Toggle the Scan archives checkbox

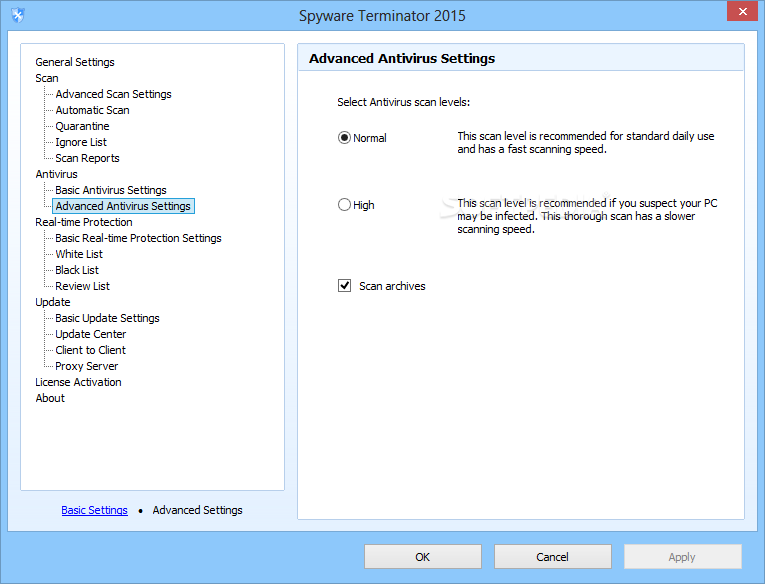tap(344, 285)
